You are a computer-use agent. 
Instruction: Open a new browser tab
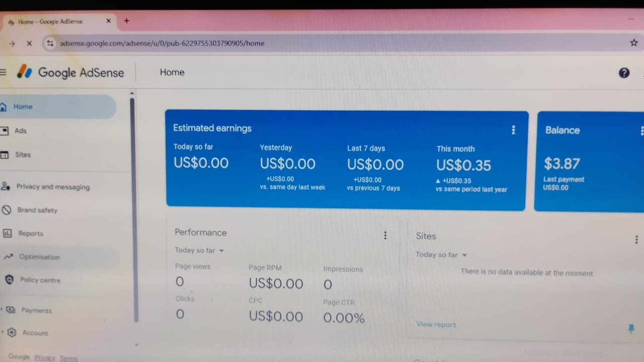pos(126,21)
